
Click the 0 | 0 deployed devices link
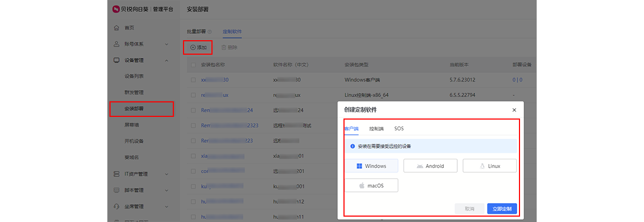click(517, 79)
